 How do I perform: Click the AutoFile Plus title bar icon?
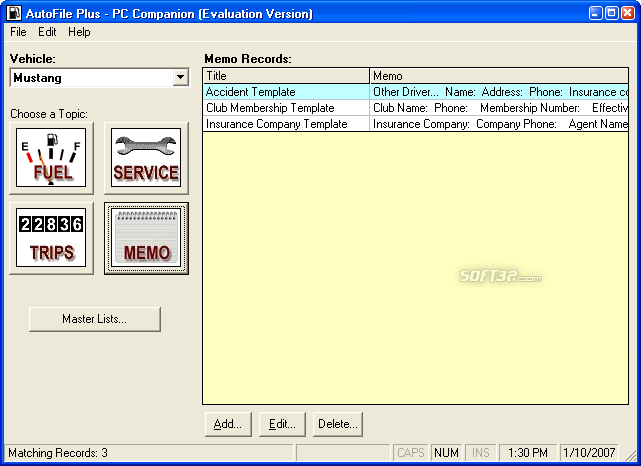(13, 13)
